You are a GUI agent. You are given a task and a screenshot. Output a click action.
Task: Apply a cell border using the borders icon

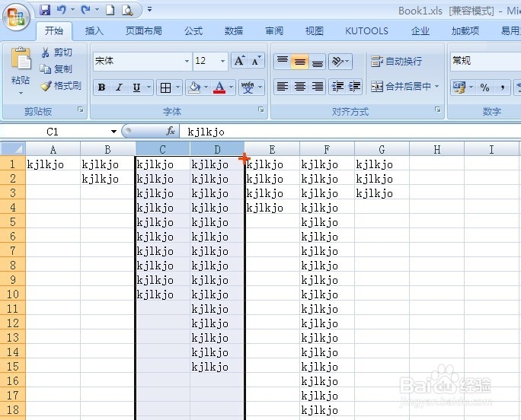click(165, 87)
